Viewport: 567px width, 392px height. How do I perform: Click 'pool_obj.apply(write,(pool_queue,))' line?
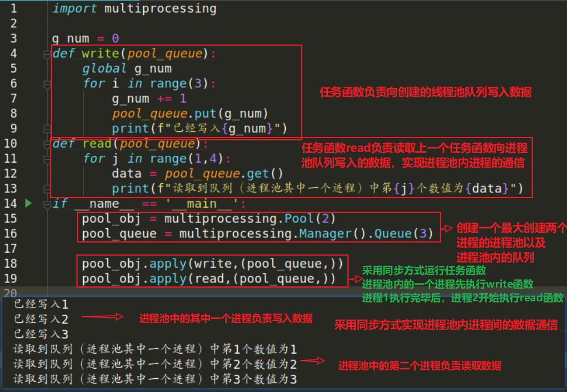point(212,264)
